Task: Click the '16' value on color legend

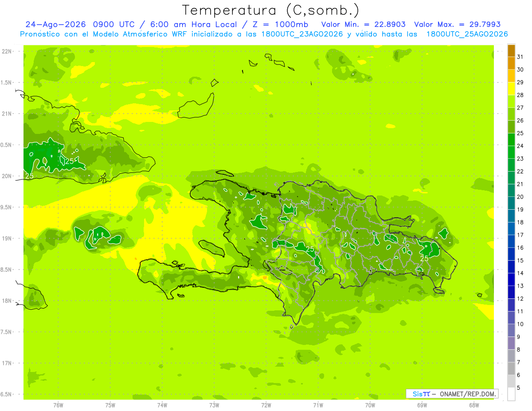Action: pos(520,248)
